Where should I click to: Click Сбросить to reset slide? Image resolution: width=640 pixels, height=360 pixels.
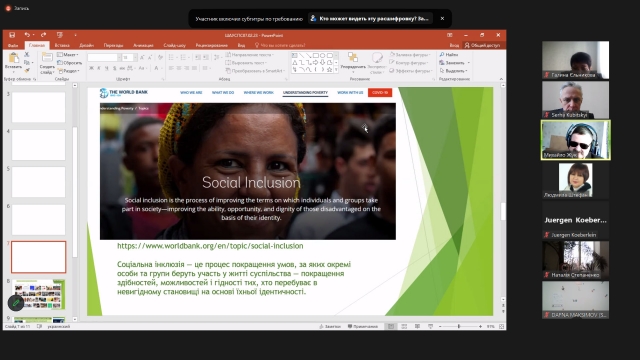click(x=69, y=62)
